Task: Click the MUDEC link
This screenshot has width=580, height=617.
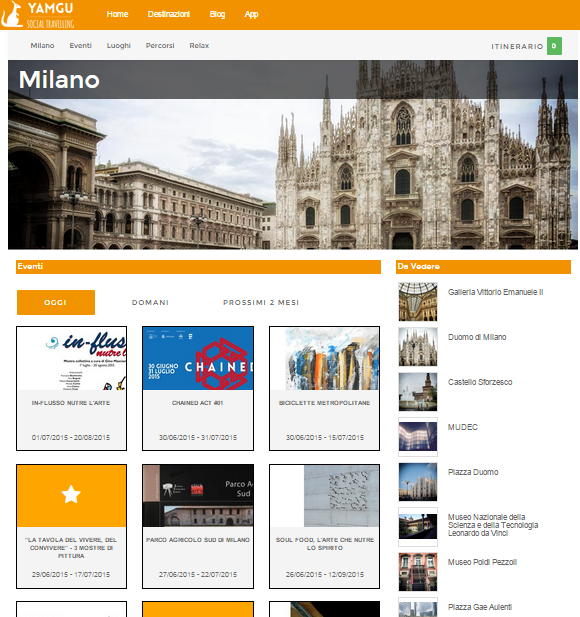Action: point(463,427)
